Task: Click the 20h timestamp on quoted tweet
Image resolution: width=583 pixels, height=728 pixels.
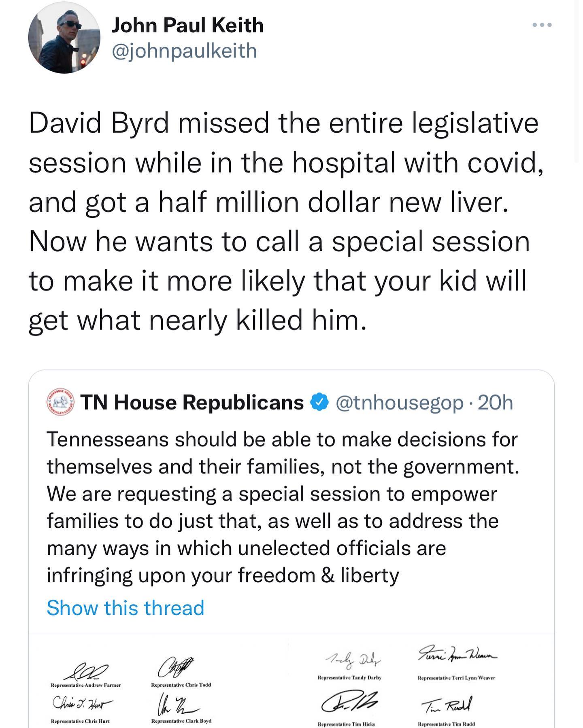Action: coord(496,402)
